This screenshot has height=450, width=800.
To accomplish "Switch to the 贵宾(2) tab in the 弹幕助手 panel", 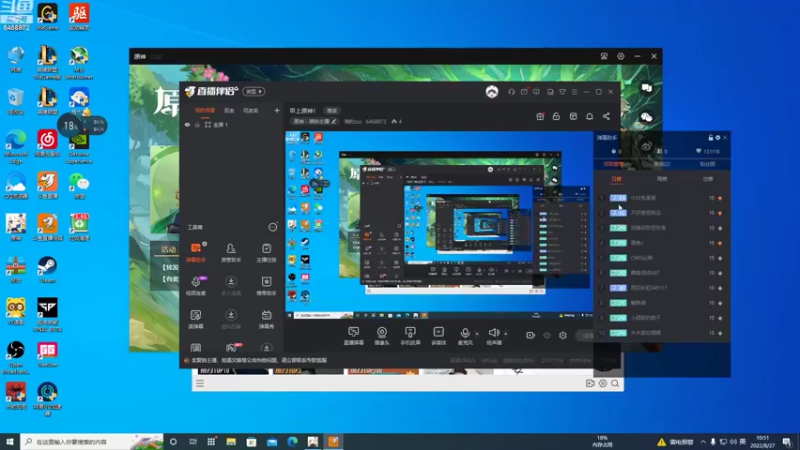I will (x=662, y=164).
